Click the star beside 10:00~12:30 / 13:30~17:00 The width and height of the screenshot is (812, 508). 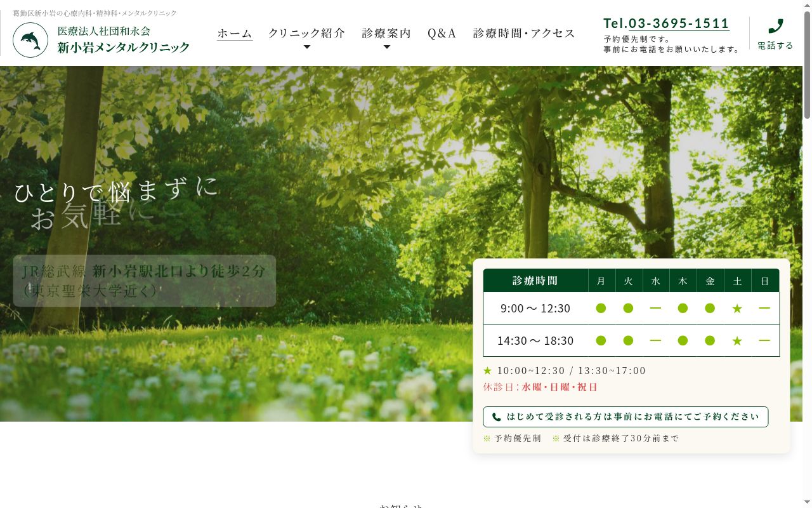click(487, 370)
